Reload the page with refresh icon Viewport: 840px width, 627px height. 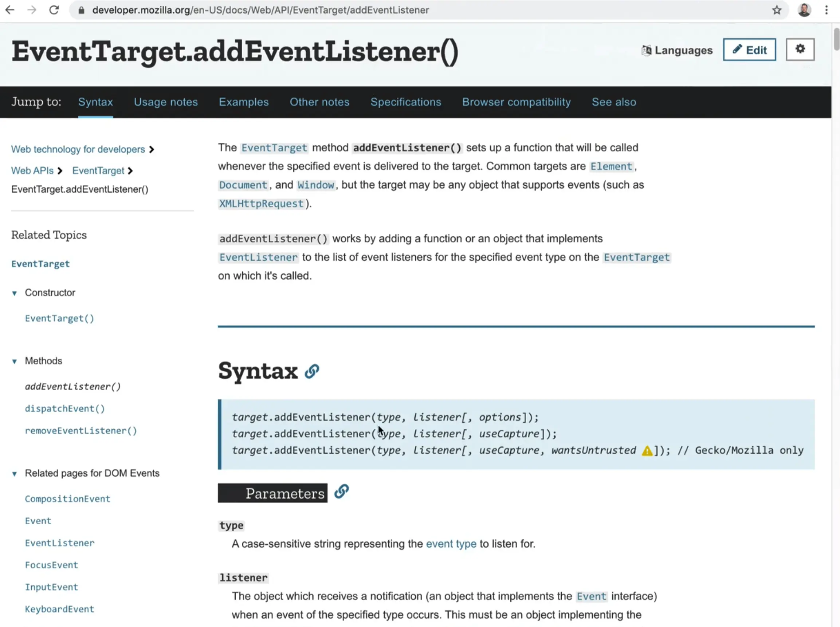coord(54,10)
